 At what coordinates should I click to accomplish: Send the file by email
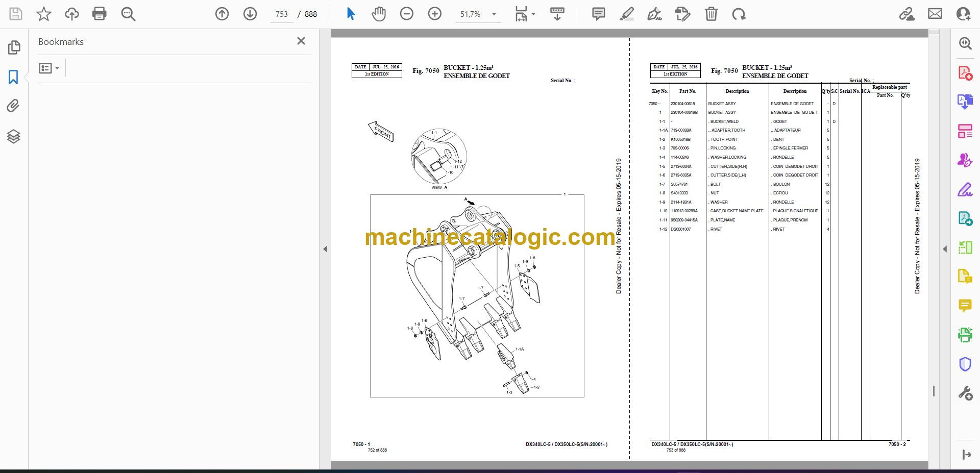935,14
